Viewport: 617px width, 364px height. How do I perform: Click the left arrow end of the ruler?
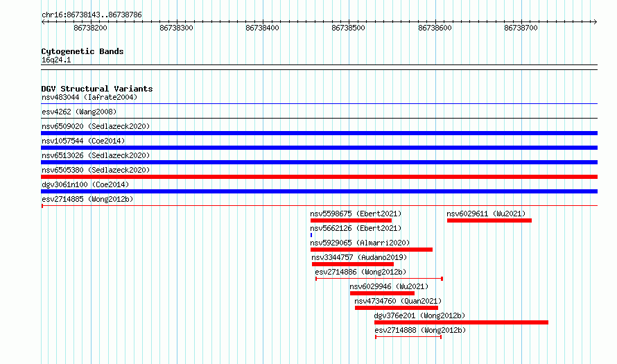43,21
